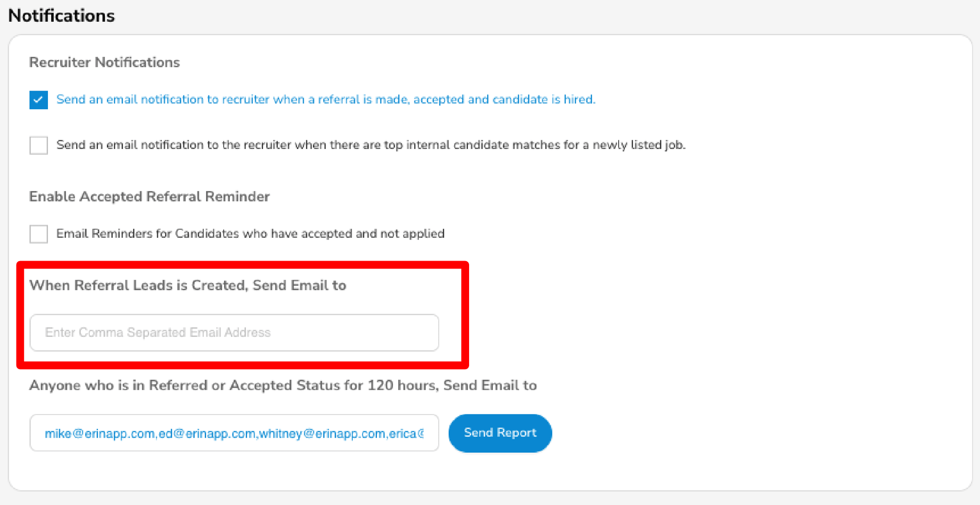Click the Send Report button

[x=499, y=432]
